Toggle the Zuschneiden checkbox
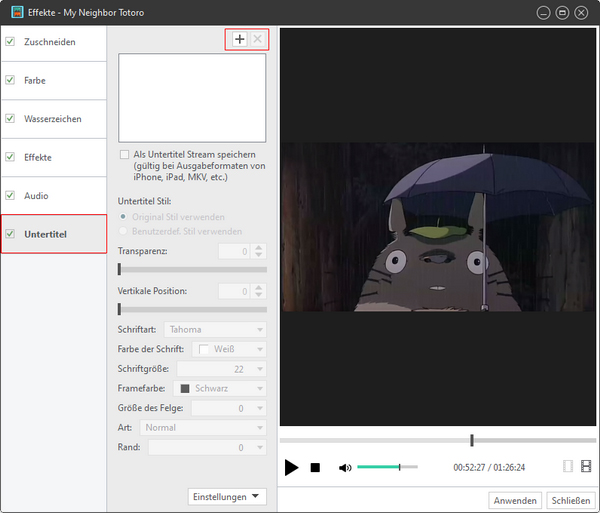This screenshot has height=513, width=600. coord(10,41)
